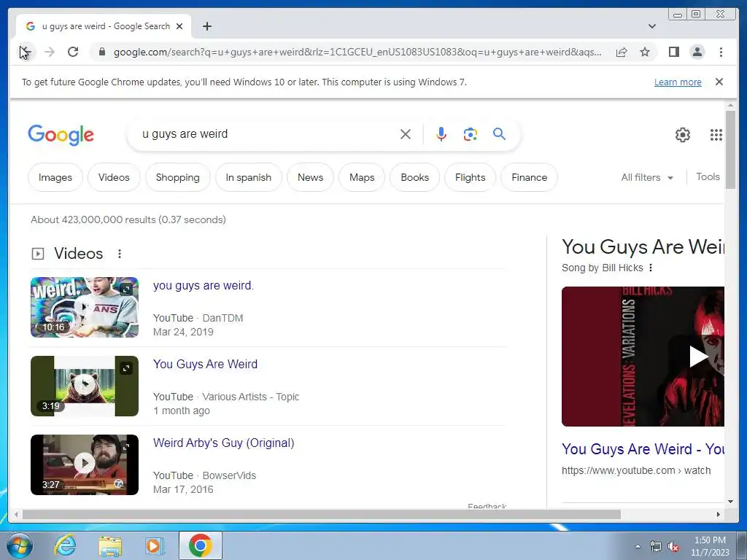Open the search Tools button
The image size is (747, 560).
708,176
